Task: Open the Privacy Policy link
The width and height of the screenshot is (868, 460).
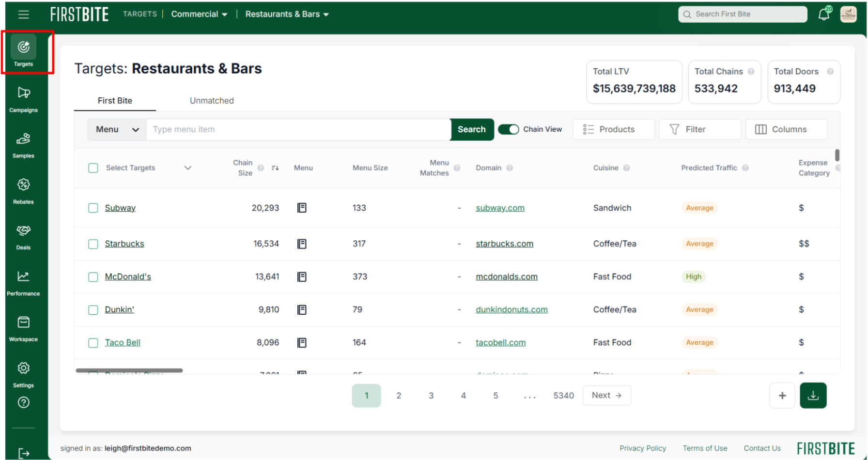Action: pos(642,448)
